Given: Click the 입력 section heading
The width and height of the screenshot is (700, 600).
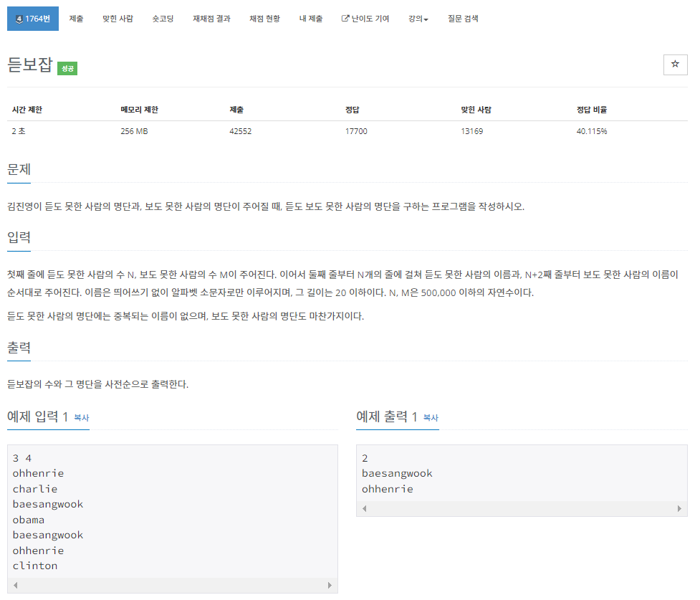Looking at the screenshot, I should 19,237.
